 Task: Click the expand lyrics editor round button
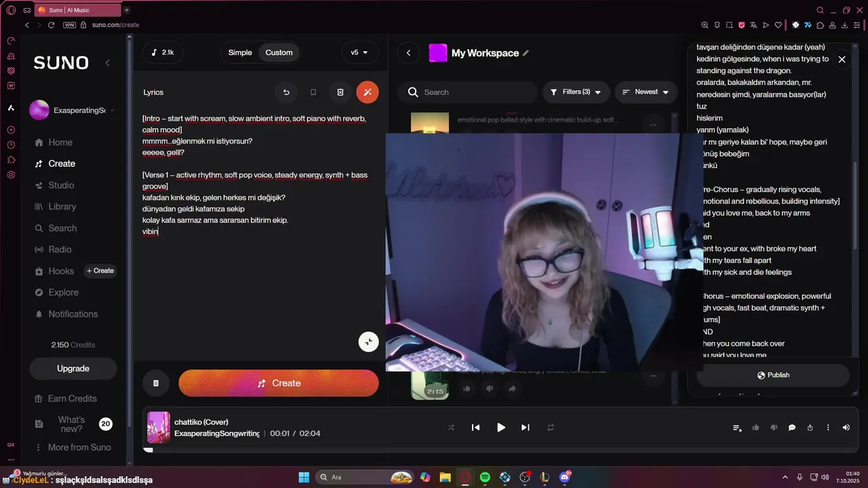pyautogui.click(x=368, y=342)
